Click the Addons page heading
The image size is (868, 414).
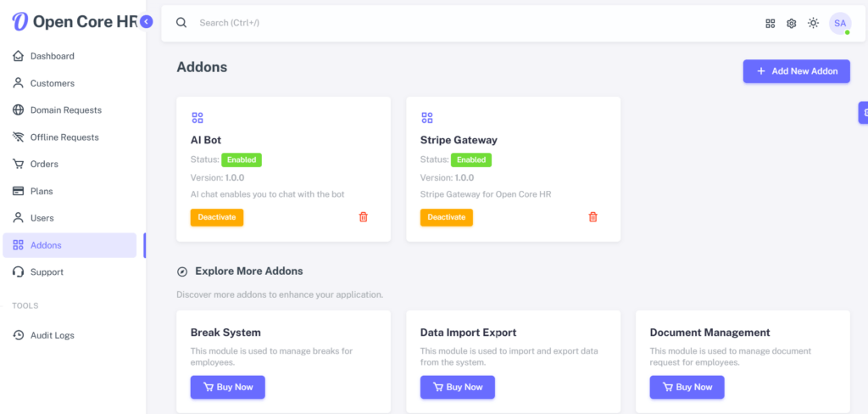click(x=202, y=67)
